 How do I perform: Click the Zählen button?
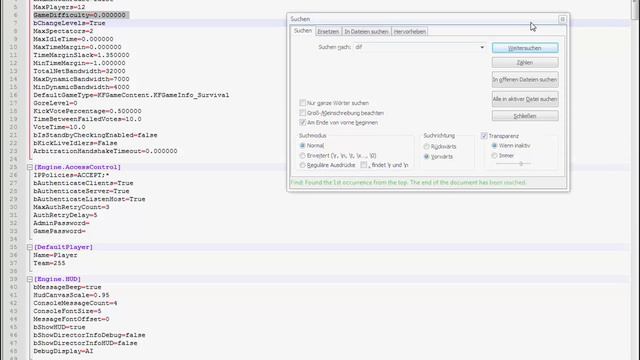click(x=525, y=62)
